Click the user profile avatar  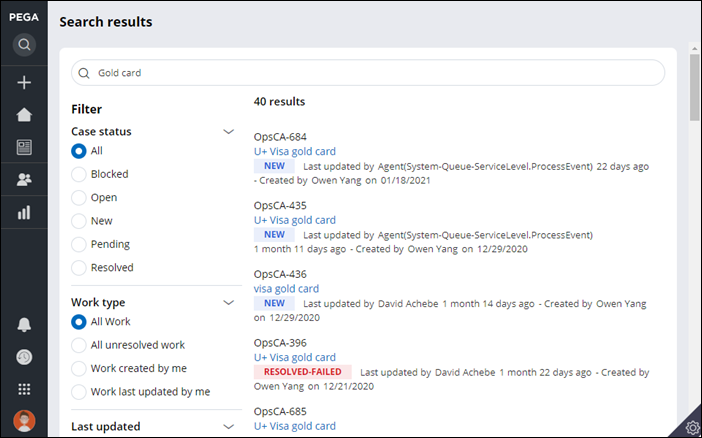(x=24, y=421)
